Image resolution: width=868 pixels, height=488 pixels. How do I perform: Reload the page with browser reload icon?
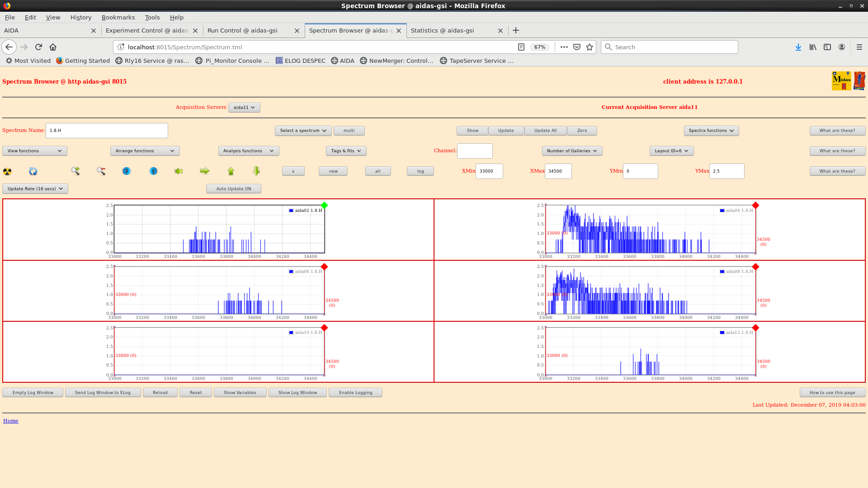38,47
